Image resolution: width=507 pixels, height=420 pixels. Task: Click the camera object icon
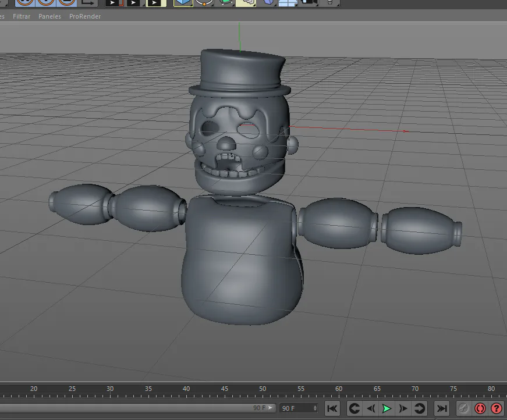[x=309, y=2]
